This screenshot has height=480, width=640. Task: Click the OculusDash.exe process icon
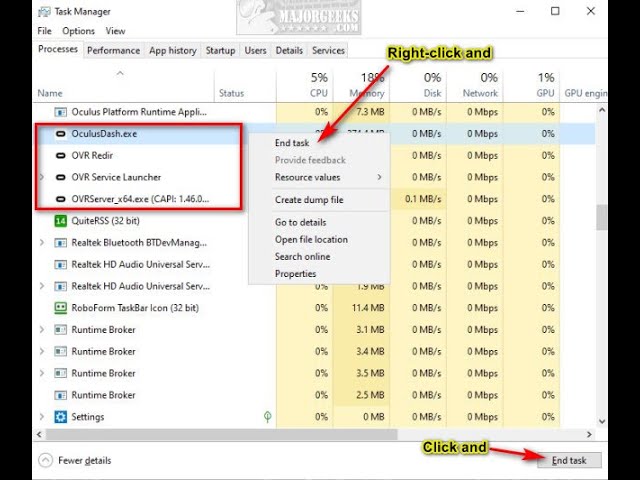pyautogui.click(x=60, y=134)
